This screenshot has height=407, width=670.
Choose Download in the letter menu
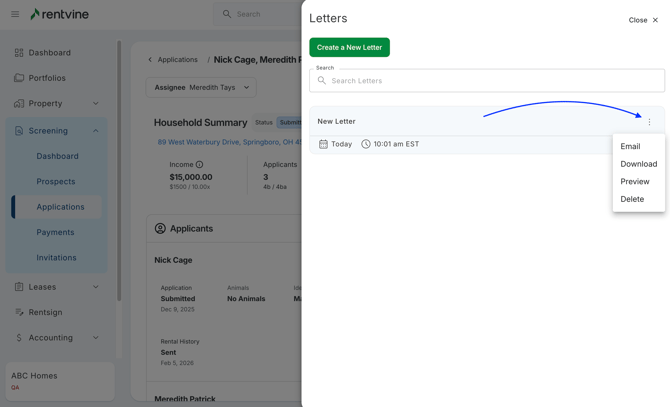coord(638,164)
